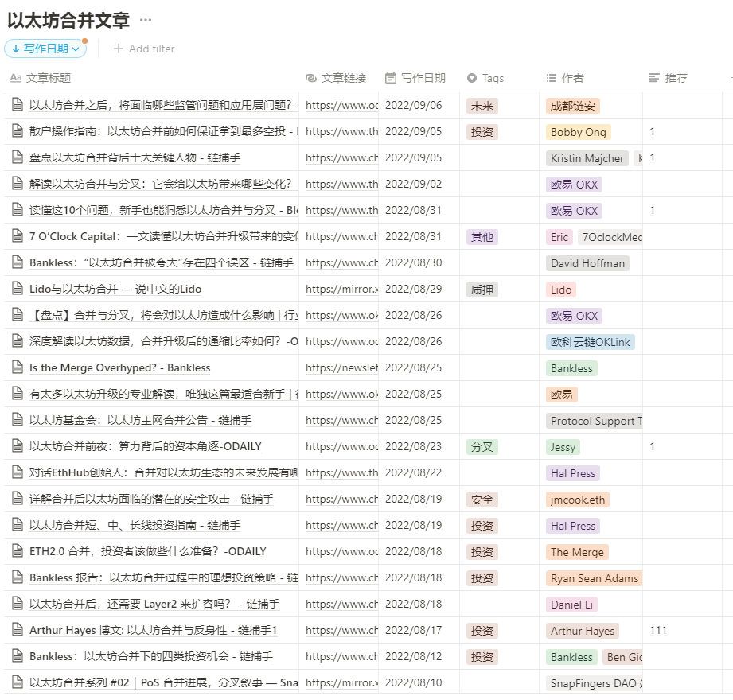
Task: Select the Tags column header
Action: click(x=492, y=78)
